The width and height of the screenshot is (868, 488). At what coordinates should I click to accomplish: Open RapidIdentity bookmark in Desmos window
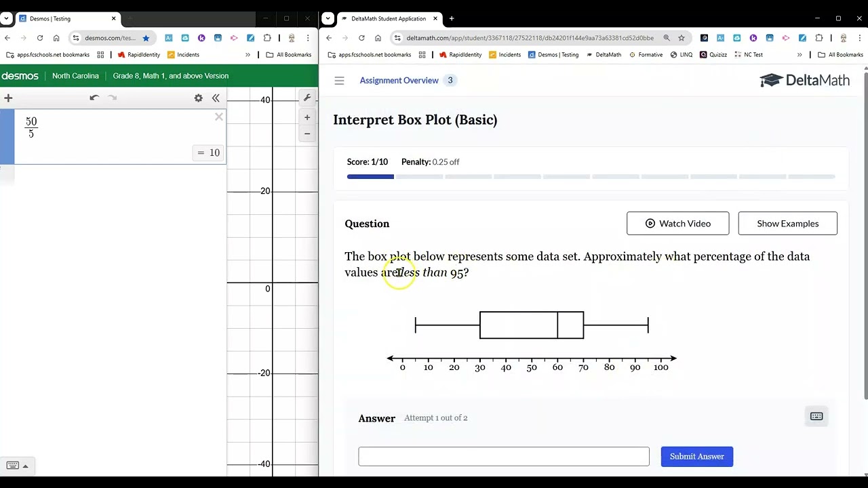point(139,55)
